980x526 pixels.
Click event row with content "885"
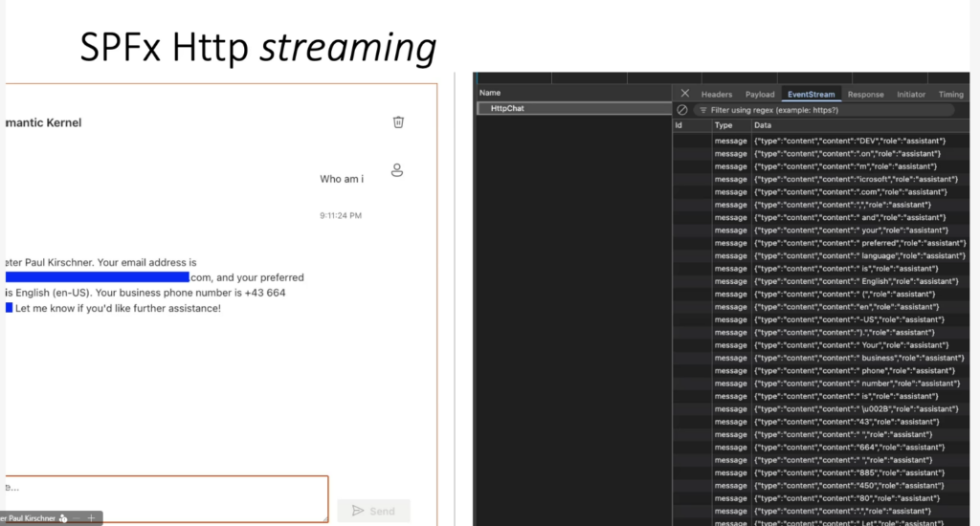820,472
